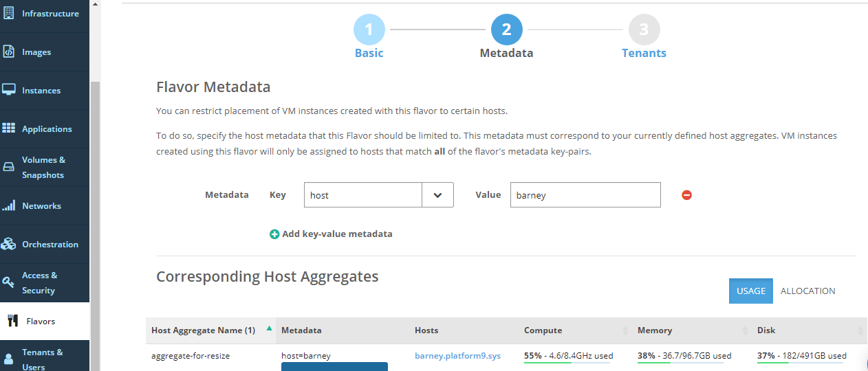
Task: Switch table view to USAGE
Action: tap(750, 291)
